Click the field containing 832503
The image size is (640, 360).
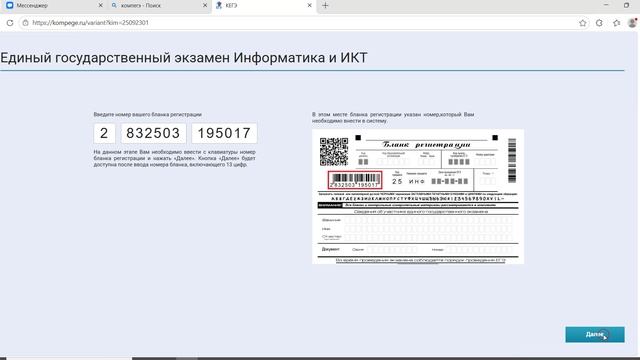tap(153, 133)
